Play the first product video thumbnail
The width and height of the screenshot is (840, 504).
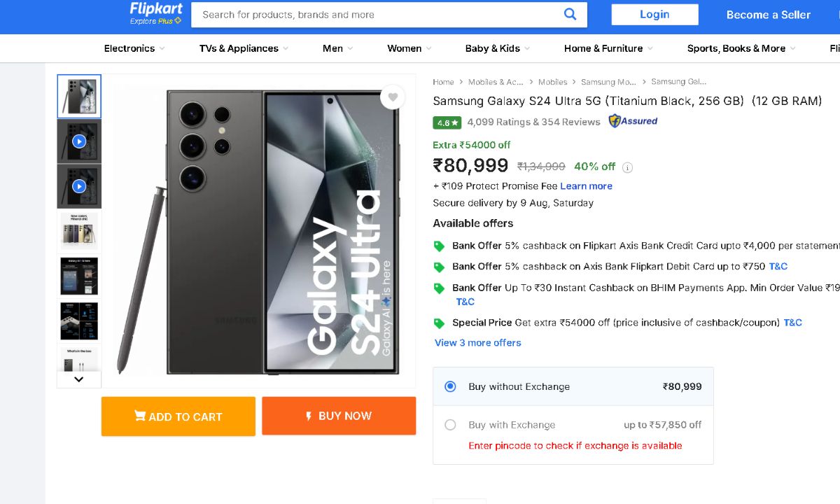79,141
